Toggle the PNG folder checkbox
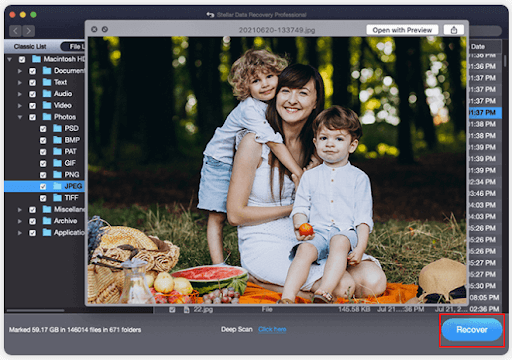 [x=43, y=175]
